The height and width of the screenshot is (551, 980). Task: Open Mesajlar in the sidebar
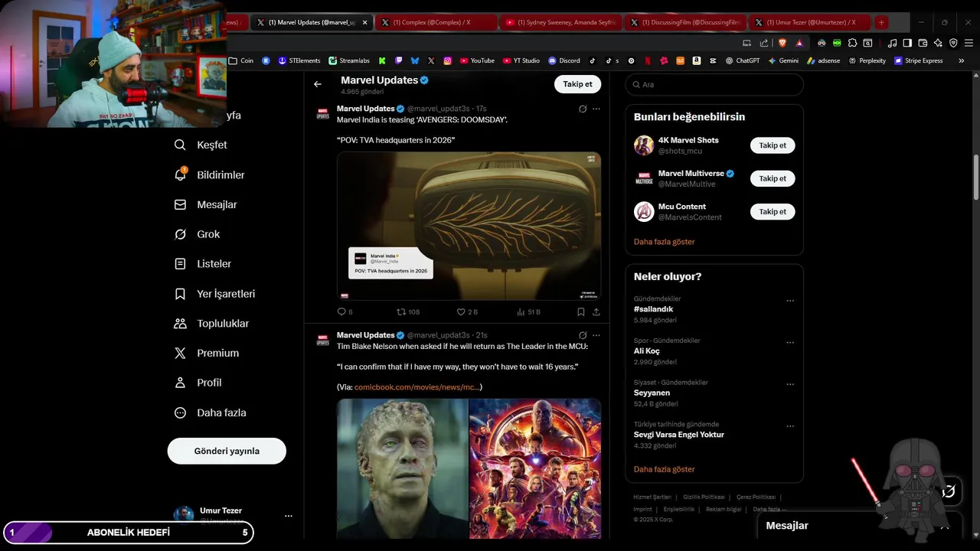point(206,204)
